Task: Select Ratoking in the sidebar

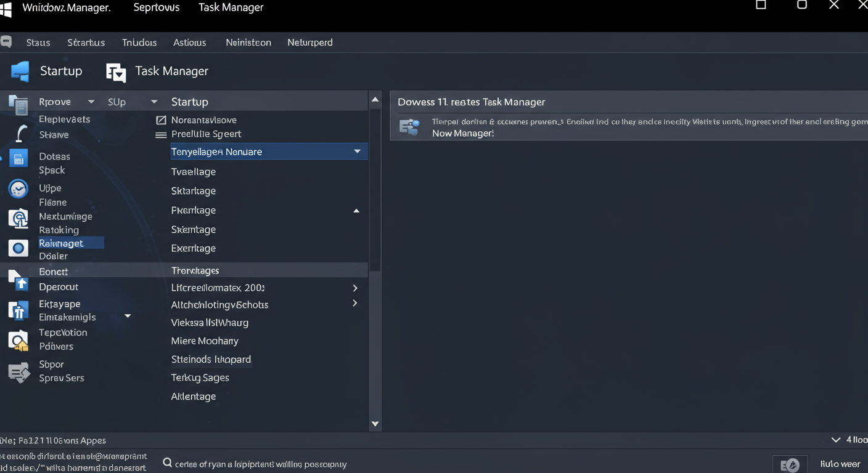Action: coord(59,230)
